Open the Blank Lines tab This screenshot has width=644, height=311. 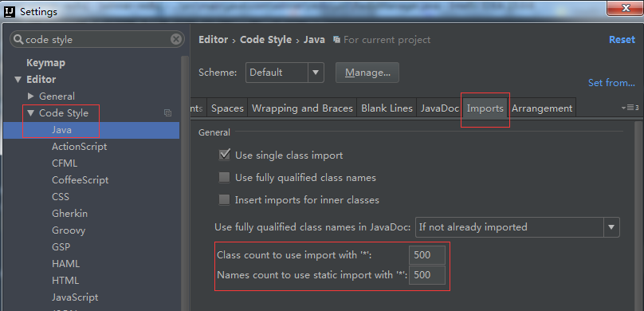[x=387, y=108]
